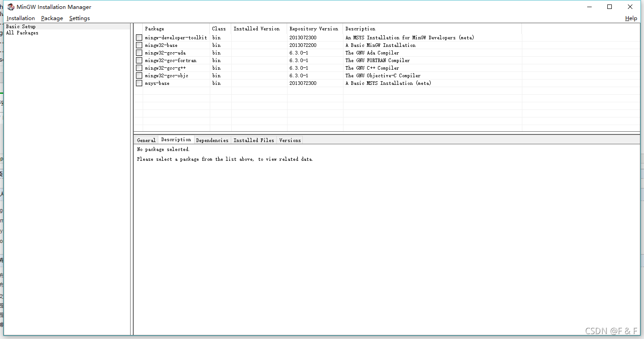Minimize the MinGW Installation Manager window

(x=589, y=7)
